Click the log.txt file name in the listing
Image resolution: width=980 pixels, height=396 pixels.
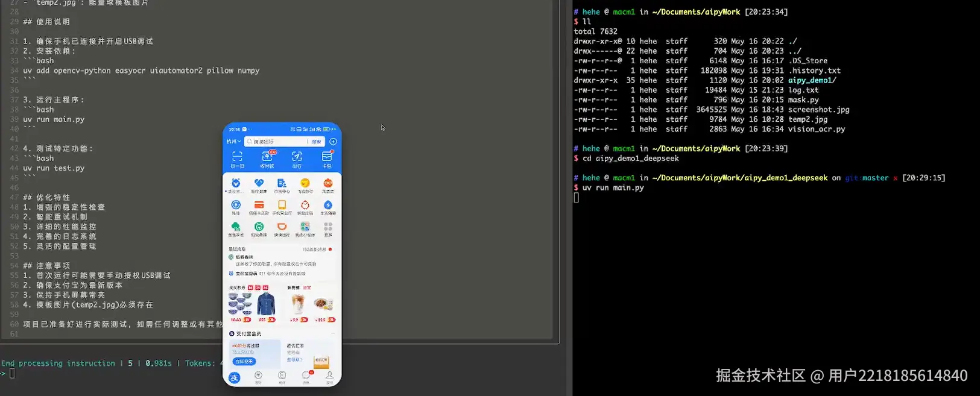coord(803,90)
